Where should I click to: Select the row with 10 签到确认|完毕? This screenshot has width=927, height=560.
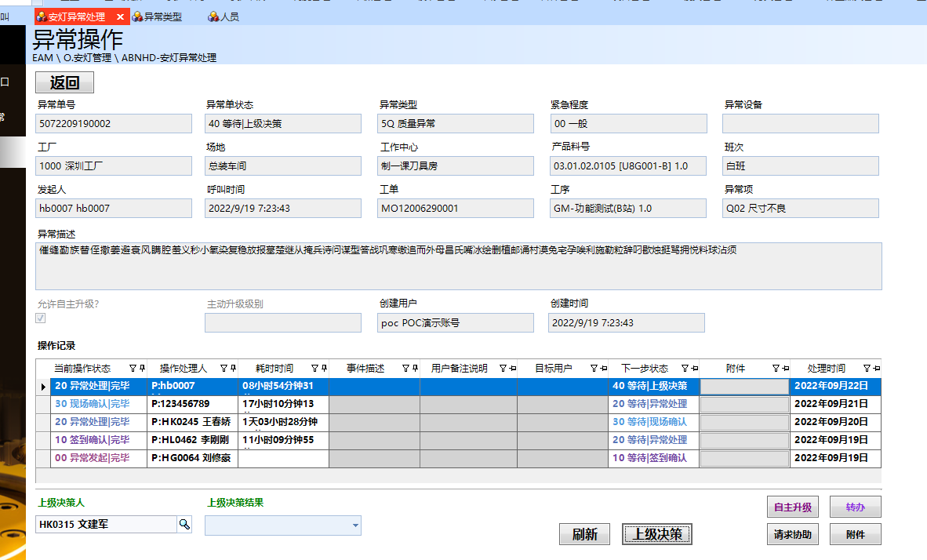pyautogui.click(x=458, y=441)
